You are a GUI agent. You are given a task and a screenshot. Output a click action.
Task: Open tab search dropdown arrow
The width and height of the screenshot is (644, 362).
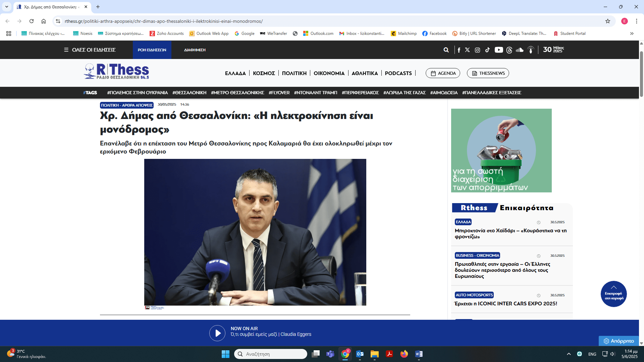coord(7,7)
